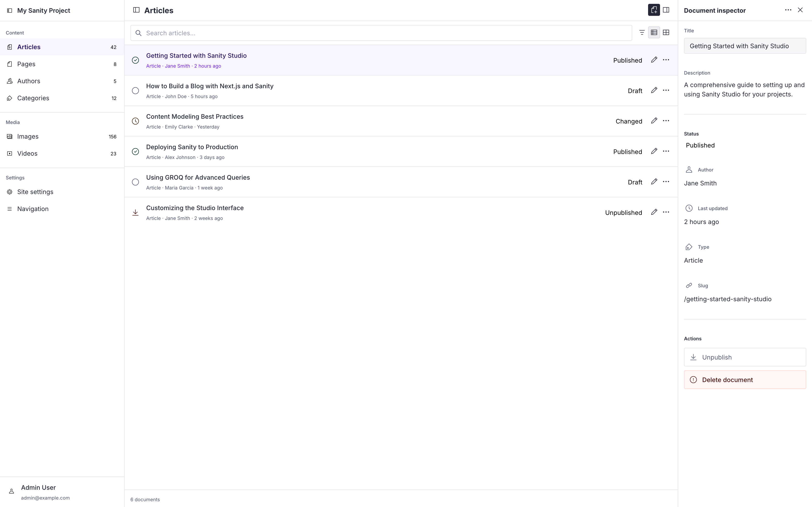Open Navigation settings
The image size is (812, 507).
pyautogui.click(x=62, y=209)
